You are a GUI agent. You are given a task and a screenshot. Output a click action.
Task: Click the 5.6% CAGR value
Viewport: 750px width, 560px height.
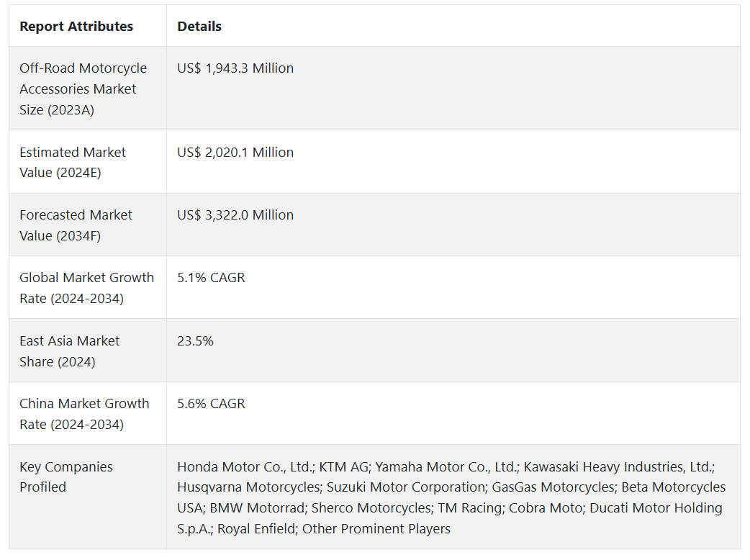[211, 404]
